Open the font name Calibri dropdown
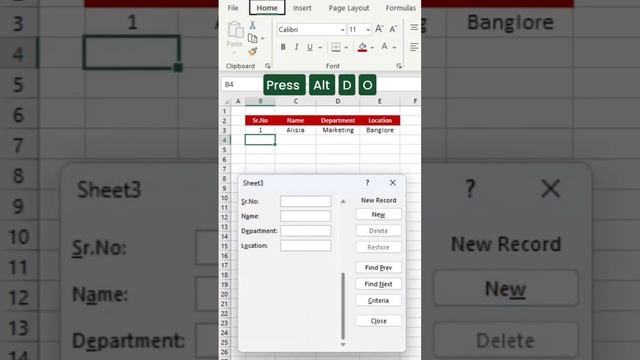640x360 pixels. click(342, 30)
